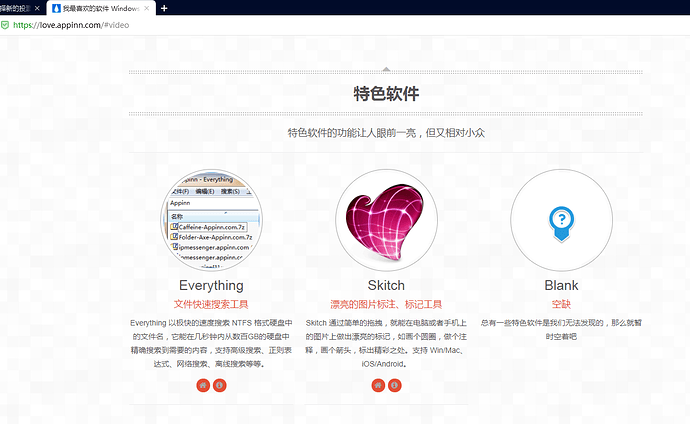The height and width of the screenshot is (424, 690).
Task: Click the 漂亮的图片标注、标记工具 subtitle
Action: pos(386,304)
